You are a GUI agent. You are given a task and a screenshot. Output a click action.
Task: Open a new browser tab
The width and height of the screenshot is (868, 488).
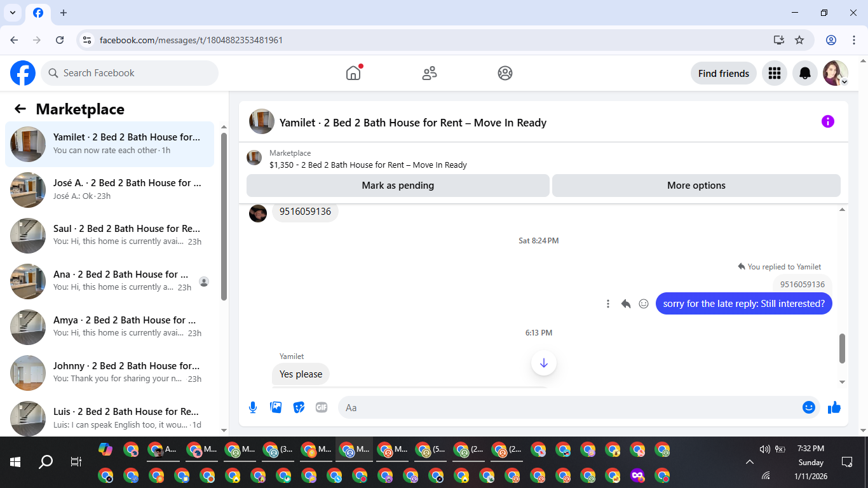pos(64,13)
